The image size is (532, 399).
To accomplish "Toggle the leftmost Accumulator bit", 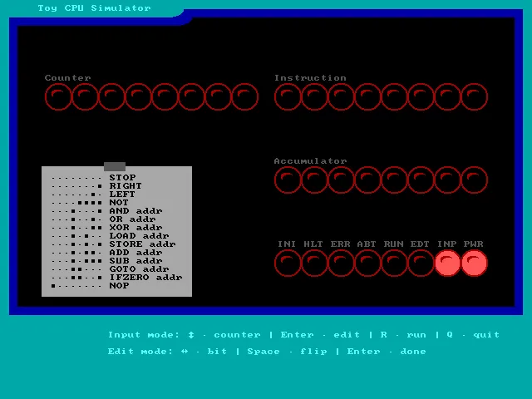I will pos(288,180).
